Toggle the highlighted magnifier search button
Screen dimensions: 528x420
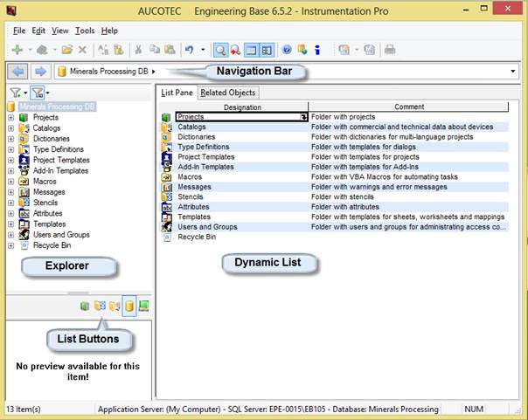220,50
